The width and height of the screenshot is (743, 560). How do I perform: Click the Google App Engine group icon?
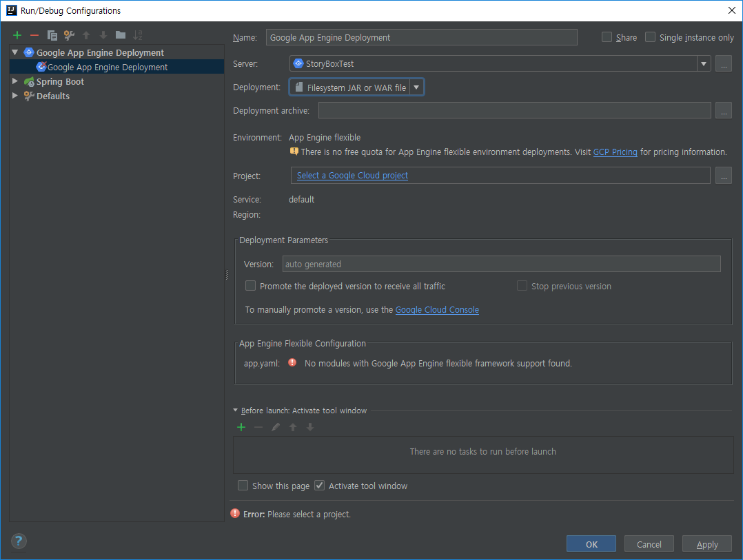click(x=29, y=52)
